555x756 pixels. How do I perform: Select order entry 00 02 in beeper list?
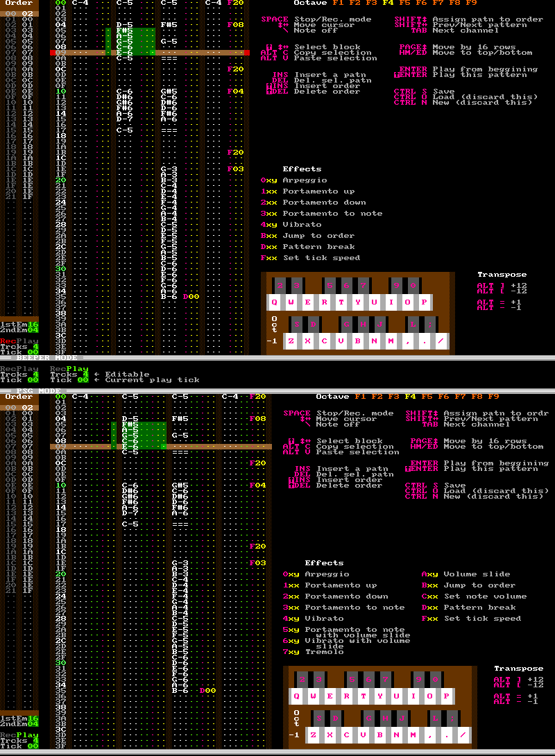pyautogui.click(x=19, y=14)
